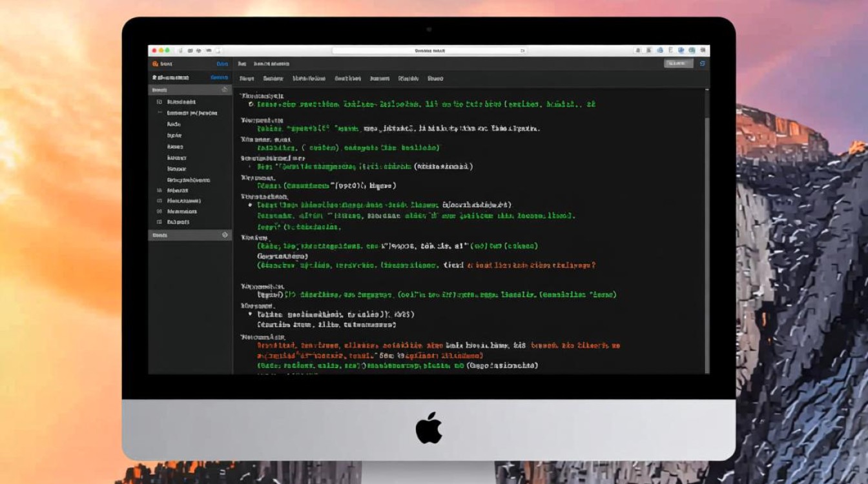Click the orange logo icon in sidebar header
868x484 pixels.
coord(155,64)
